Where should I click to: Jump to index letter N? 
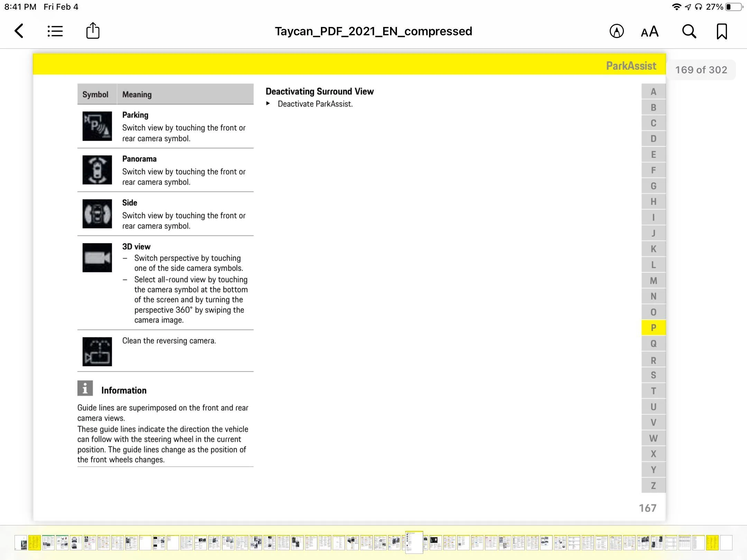(653, 296)
